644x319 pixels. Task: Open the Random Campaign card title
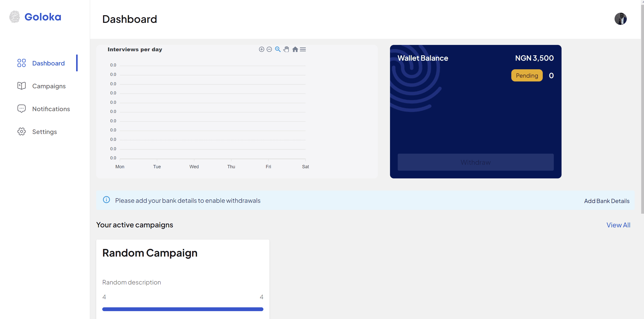coord(150,253)
